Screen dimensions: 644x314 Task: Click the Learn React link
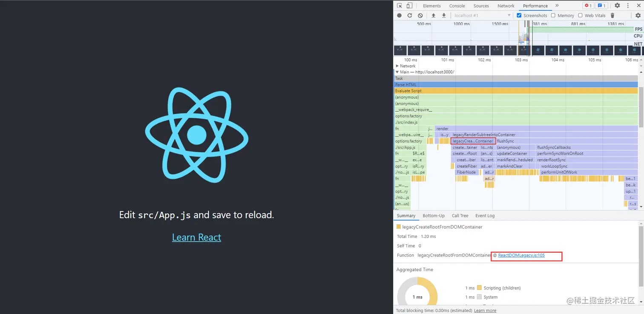[x=196, y=237]
